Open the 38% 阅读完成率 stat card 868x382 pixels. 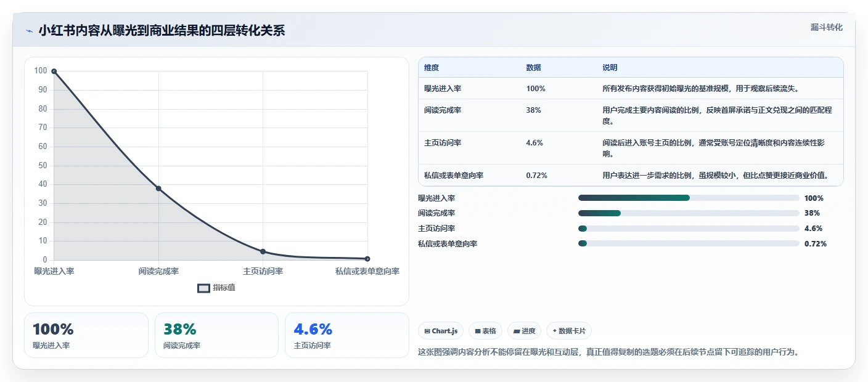[x=216, y=335]
